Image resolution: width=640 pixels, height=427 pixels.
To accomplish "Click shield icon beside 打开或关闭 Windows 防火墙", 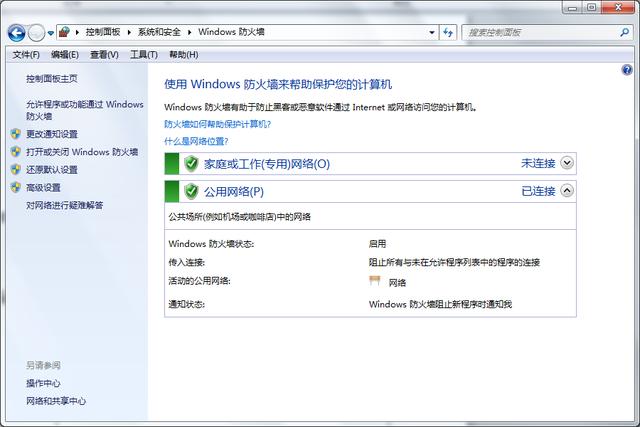I will pyautogui.click(x=16, y=152).
